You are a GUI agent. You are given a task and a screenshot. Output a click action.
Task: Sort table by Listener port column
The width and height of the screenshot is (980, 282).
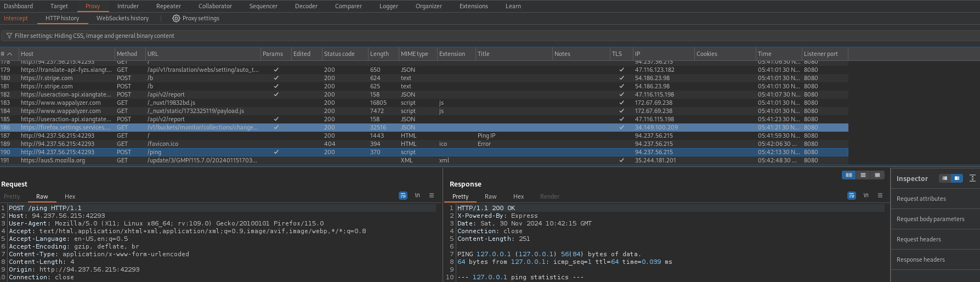(x=824, y=54)
